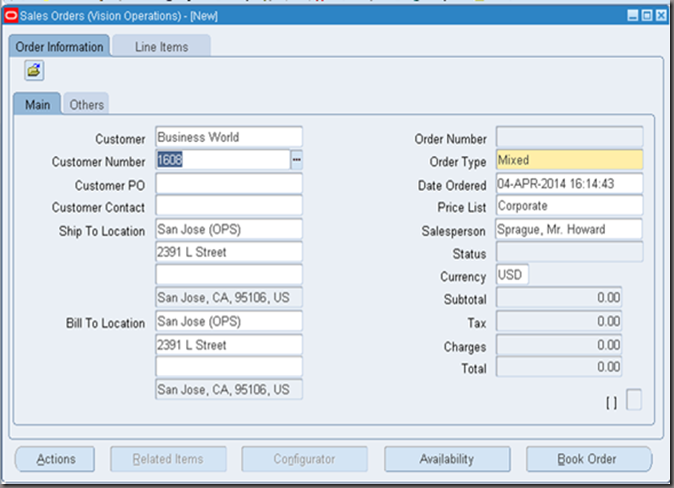The width and height of the screenshot is (674, 488).
Task: Select the Others sub-tab
Action: point(87,105)
